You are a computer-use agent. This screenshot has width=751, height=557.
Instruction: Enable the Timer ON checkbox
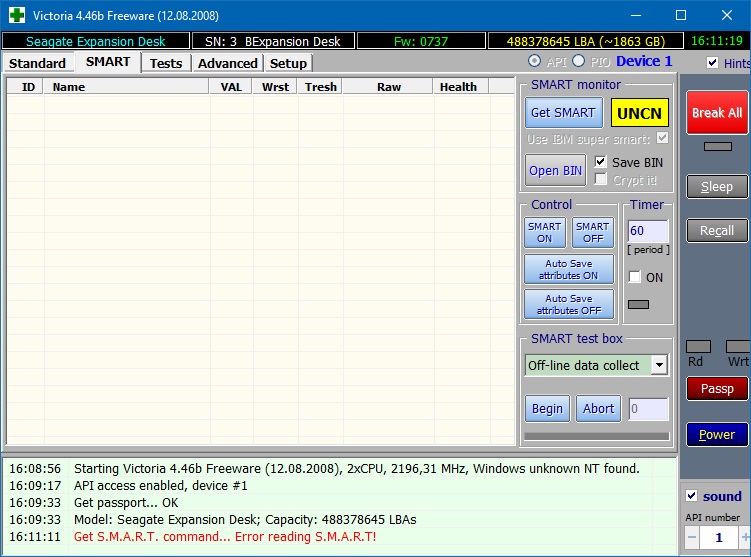[x=635, y=277]
